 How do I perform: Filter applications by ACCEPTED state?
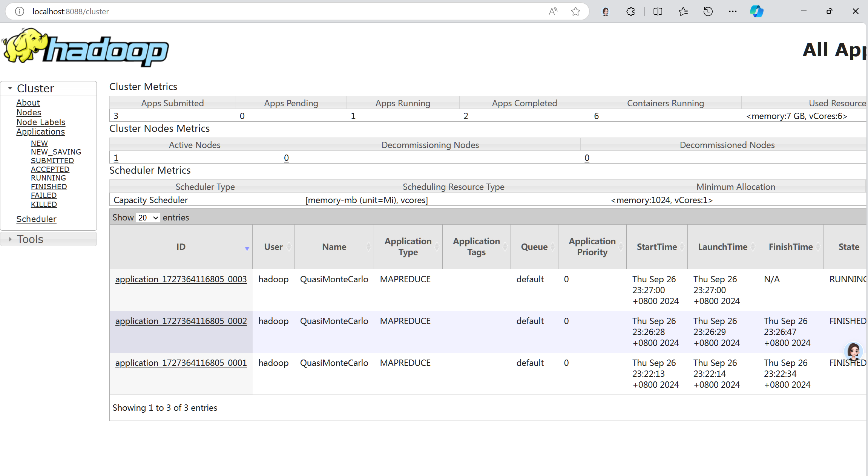coord(50,169)
